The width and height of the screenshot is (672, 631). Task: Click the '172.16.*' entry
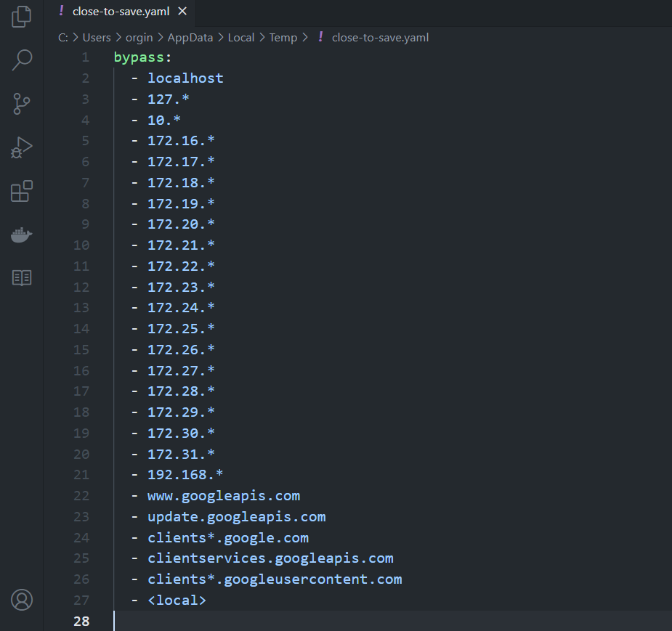(181, 141)
